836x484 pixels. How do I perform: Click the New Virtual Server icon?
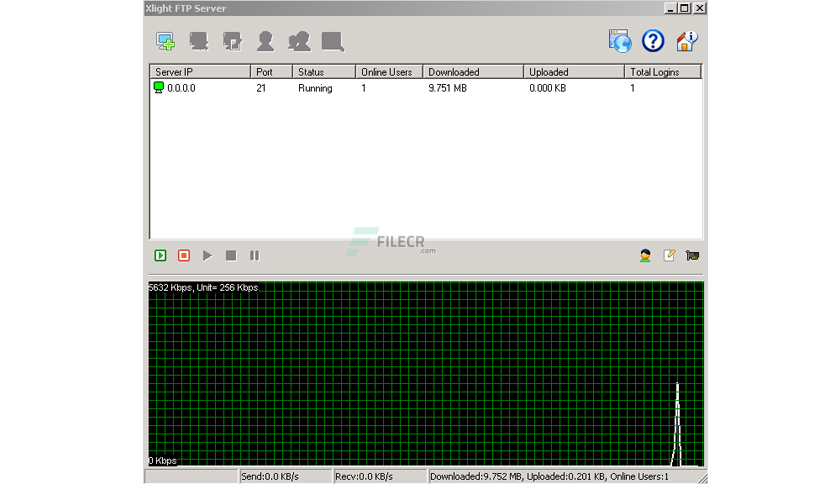tap(165, 42)
